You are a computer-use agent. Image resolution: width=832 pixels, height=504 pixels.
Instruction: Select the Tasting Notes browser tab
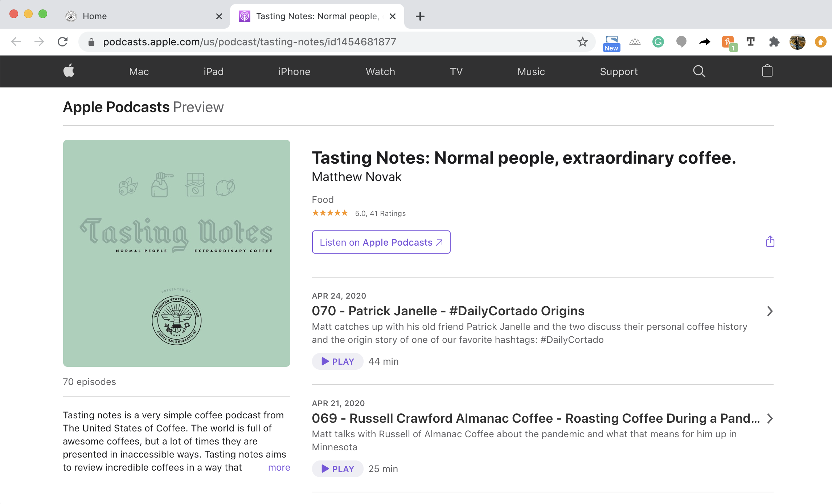click(x=317, y=16)
